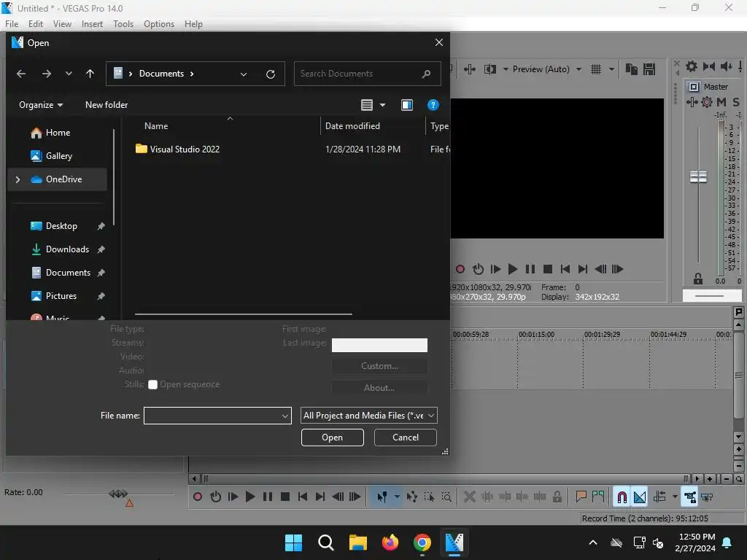The image size is (747, 560).
Task: Expand the File name history dropdown
Action: pos(285,416)
